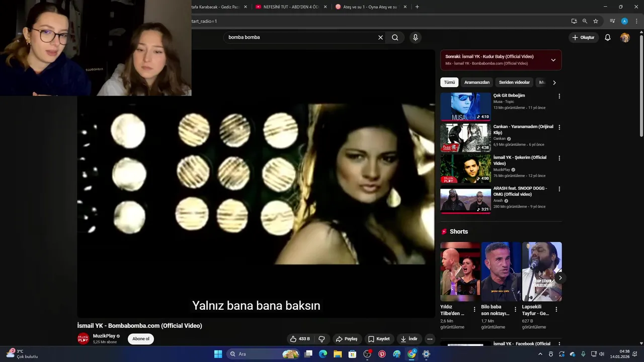Image resolution: width=644 pixels, height=362 pixels.
Task: Expand the upcoming mix playlist panel
Action: point(553,60)
